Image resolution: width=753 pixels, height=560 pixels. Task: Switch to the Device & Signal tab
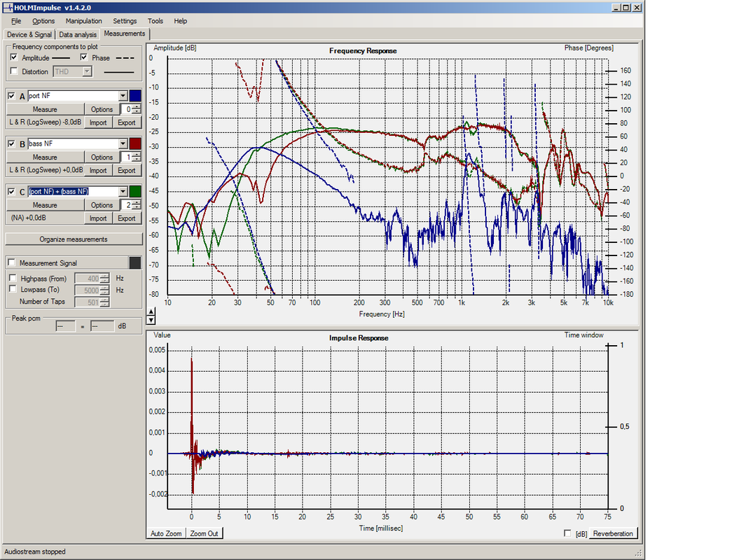point(29,34)
